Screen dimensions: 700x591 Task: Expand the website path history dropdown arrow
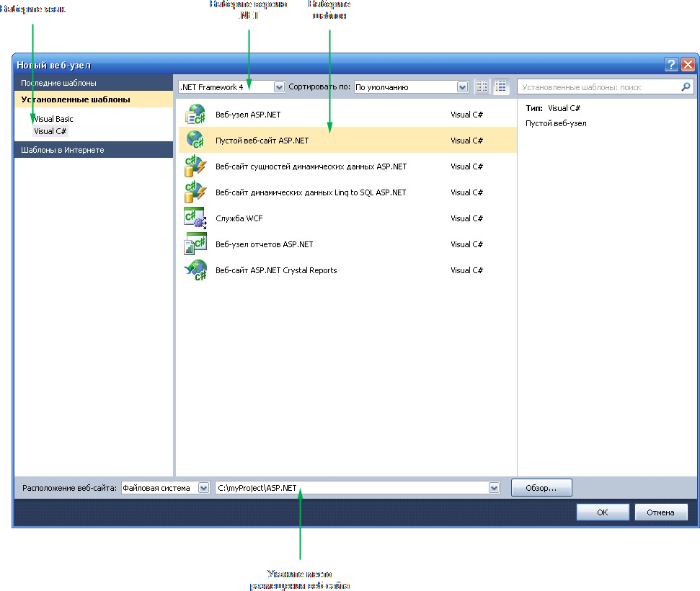pos(494,488)
